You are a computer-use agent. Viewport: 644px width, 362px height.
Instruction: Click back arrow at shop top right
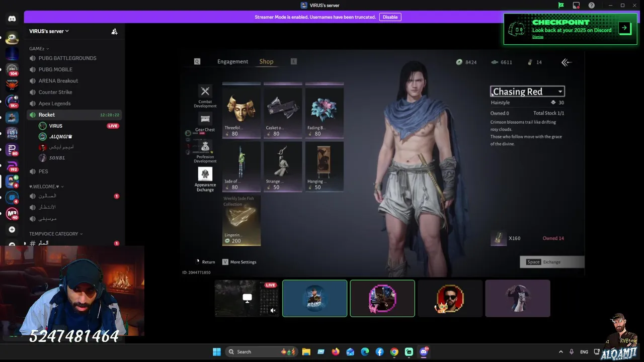click(x=567, y=62)
